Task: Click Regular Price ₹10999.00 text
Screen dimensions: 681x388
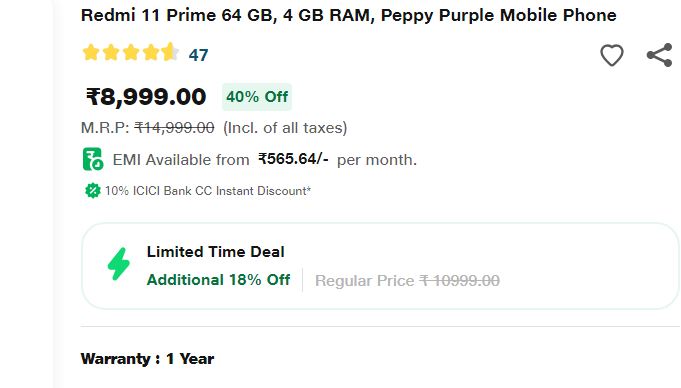Action: (x=407, y=281)
